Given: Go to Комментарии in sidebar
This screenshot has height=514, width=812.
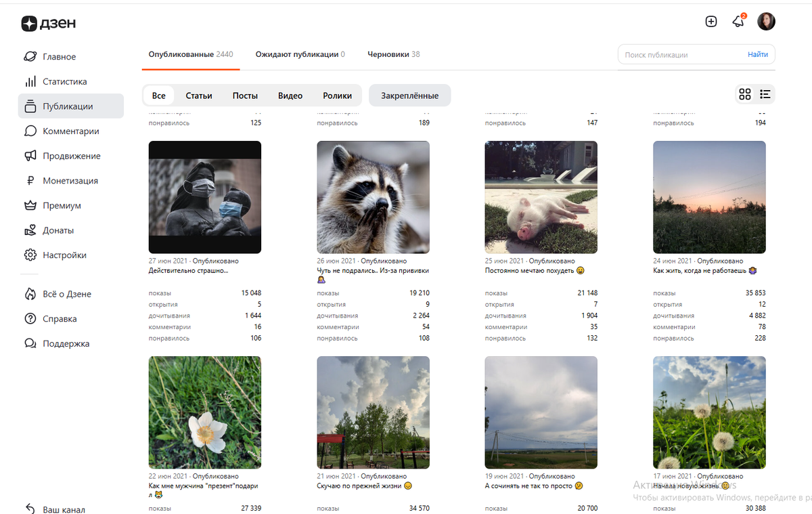Looking at the screenshot, I should tap(71, 131).
